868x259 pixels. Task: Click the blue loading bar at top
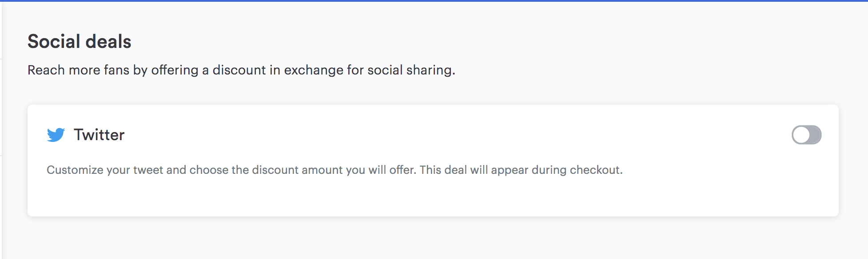click(434, 1)
